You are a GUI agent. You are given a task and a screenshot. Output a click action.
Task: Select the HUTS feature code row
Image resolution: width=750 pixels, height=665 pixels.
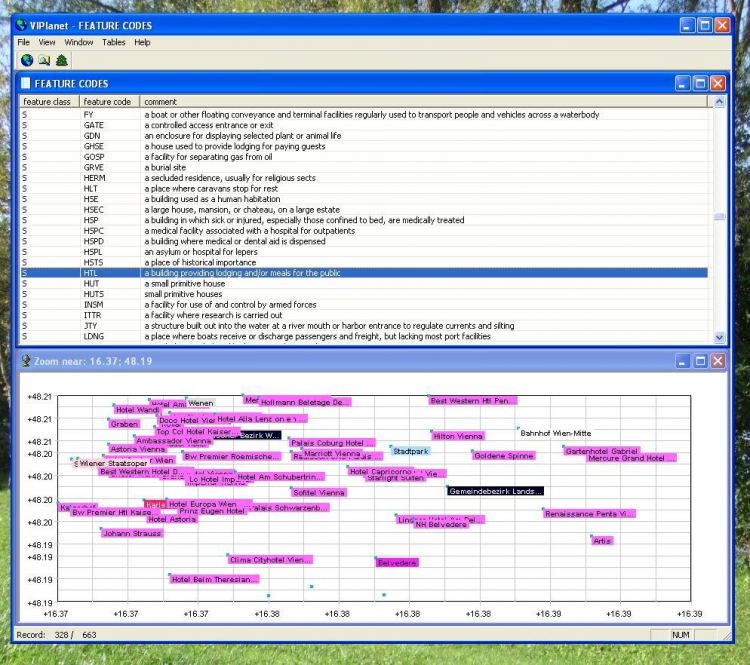pyautogui.click(x=364, y=294)
